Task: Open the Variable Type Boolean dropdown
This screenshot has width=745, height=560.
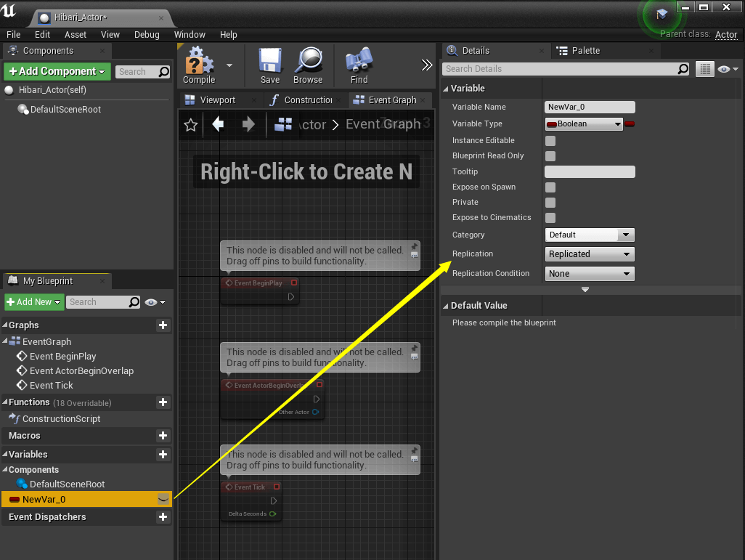Action: [584, 124]
